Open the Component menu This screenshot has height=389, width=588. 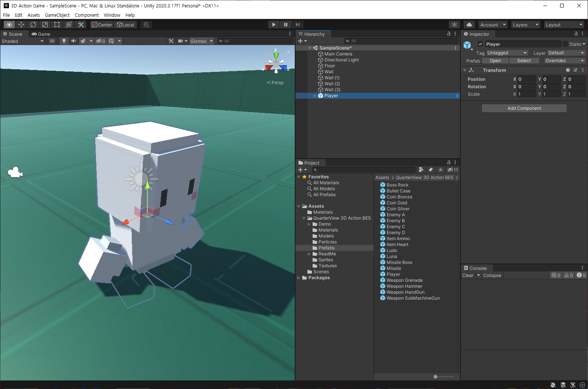[x=87, y=15]
